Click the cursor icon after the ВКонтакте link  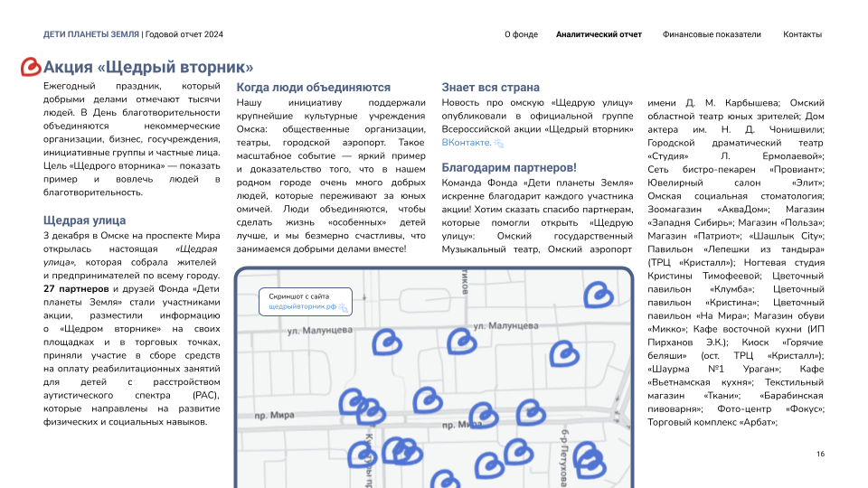click(x=499, y=144)
